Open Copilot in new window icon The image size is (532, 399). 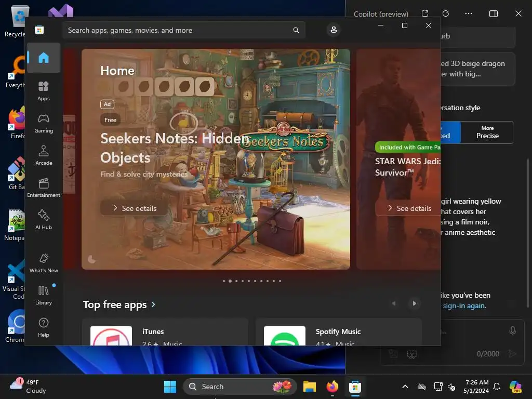click(425, 14)
